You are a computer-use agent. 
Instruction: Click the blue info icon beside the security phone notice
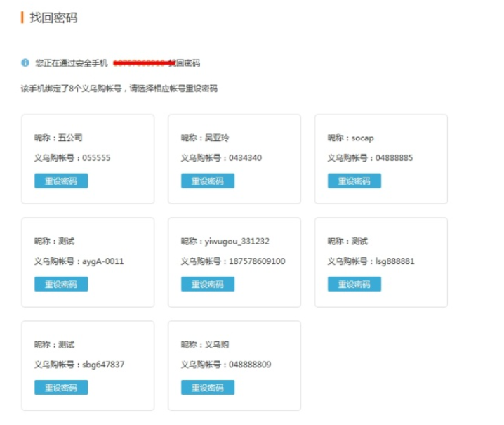point(25,63)
